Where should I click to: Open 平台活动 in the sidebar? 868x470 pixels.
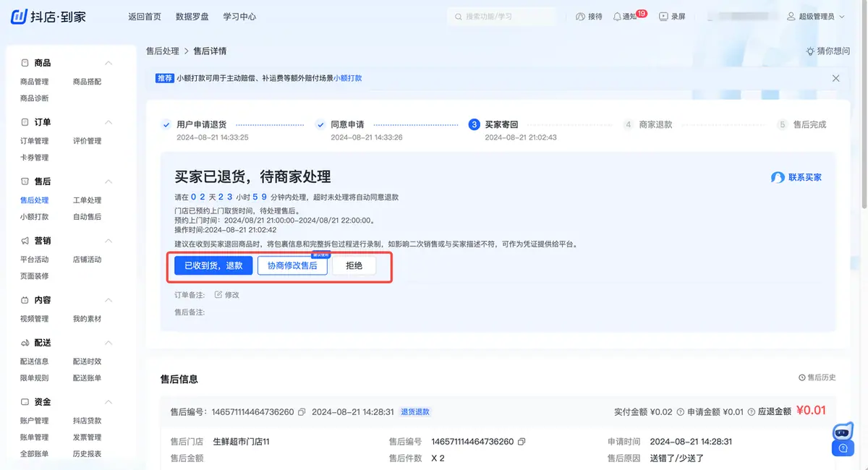35,260
